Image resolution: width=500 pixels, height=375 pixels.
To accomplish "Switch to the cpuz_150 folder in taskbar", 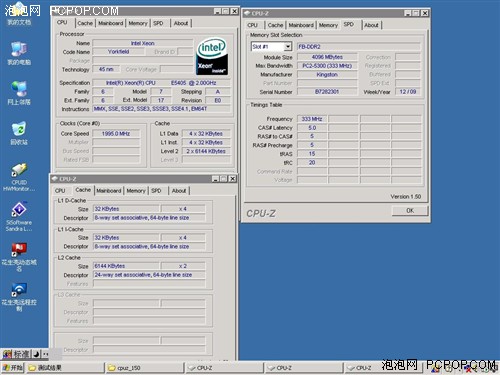I will click(145, 368).
